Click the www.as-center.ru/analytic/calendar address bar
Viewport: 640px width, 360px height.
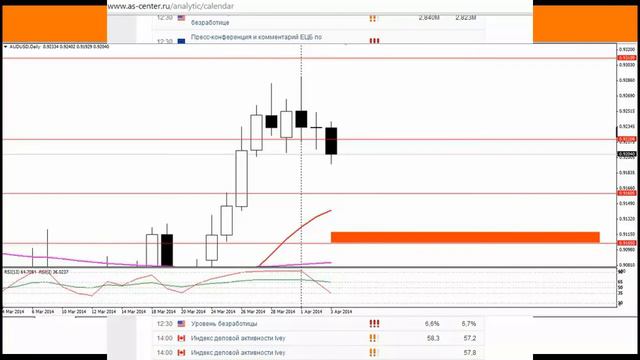[171, 6]
